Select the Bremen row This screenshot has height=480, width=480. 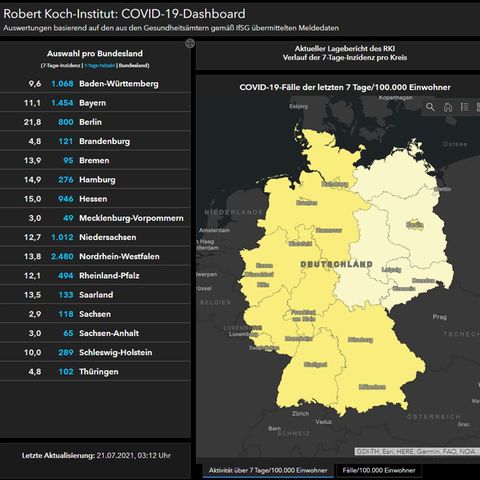coord(95,160)
